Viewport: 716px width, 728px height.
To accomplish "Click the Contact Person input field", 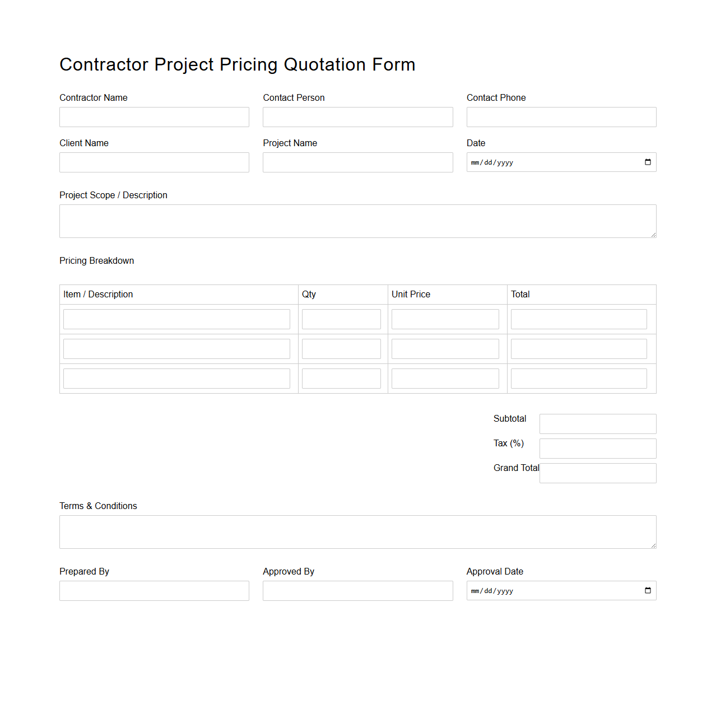I will 357,117.
